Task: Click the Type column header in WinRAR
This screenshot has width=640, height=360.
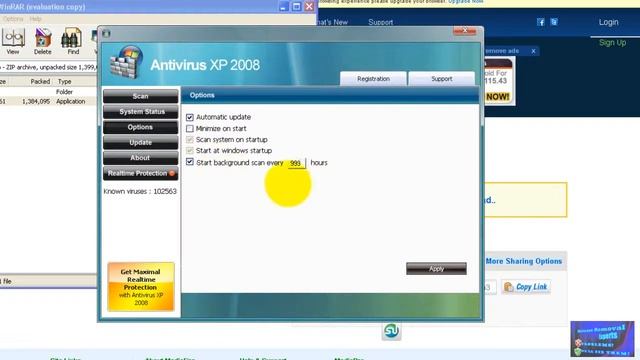Action: pos(64,82)
